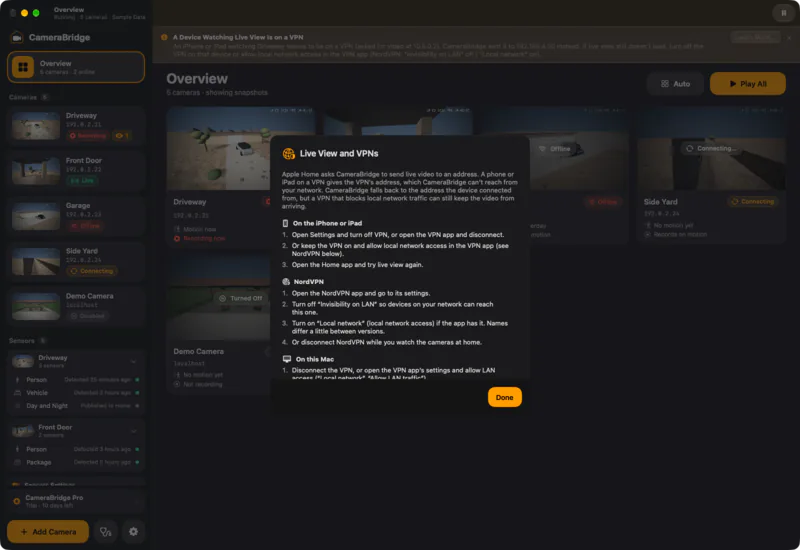Click the Vehicle sensor car icon

click(17, 392)
